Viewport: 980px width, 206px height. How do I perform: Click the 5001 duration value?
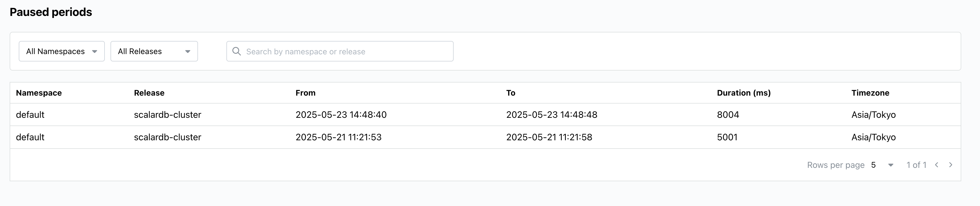727,137
